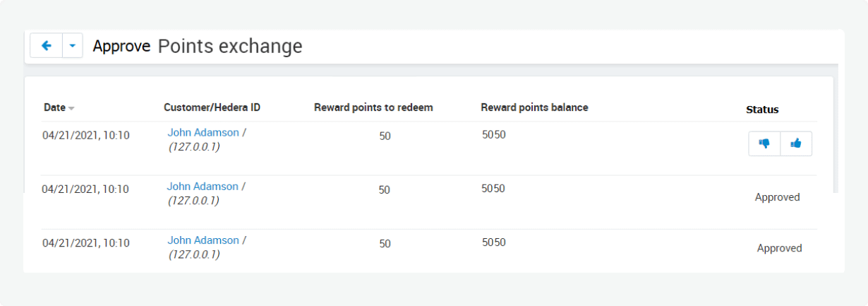Select first row date 04/21/2021, 10:10
The image size is (868, 306).
pyautogui.click(x=86, y=135)
